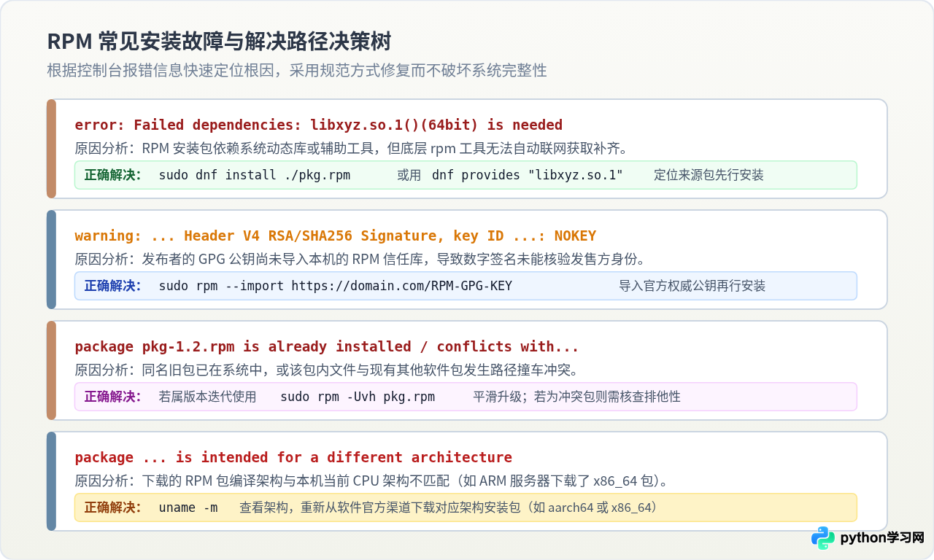Select the cause line about "CPU 架构不匹配"

372,481
